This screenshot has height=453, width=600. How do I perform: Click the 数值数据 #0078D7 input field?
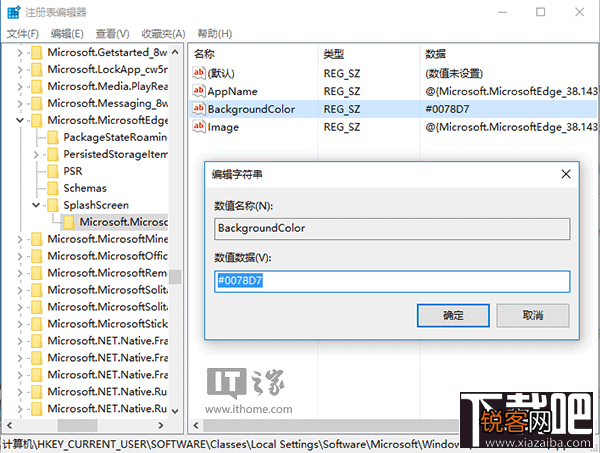[392, 282]
